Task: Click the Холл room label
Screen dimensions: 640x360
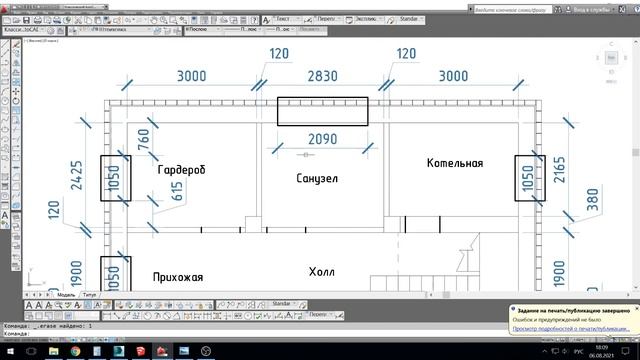Action: pyautogui.click(x=322, y=272)
